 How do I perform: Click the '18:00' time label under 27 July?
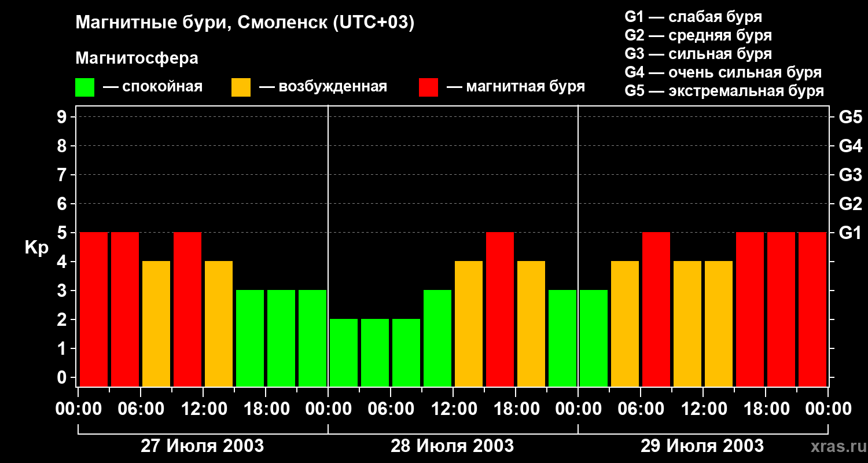[x=266, y=409]
